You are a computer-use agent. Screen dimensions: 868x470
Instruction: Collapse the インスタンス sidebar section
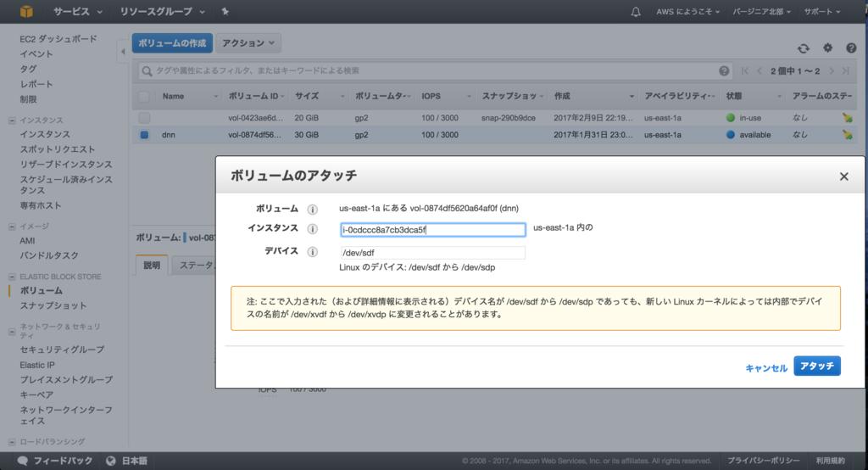pos(12,120)
